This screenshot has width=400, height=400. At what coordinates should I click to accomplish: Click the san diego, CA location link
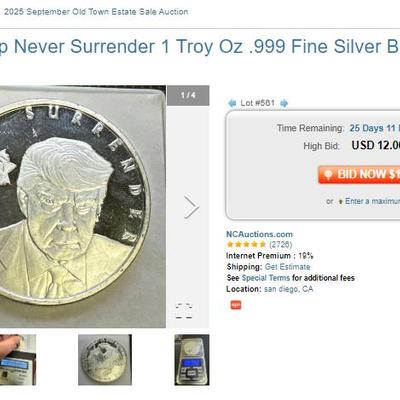click(288, 289)
